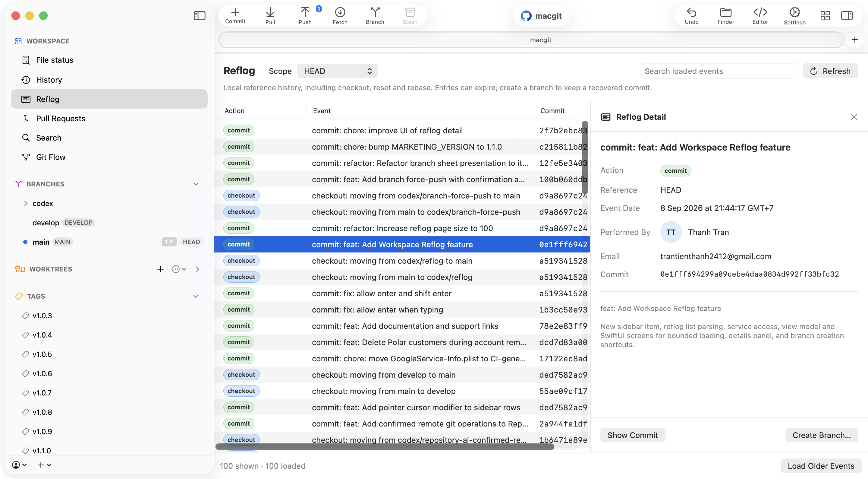Click the 1 ahead badge on main
Screen dimensions: 868x479
click(x=169, y=242)
